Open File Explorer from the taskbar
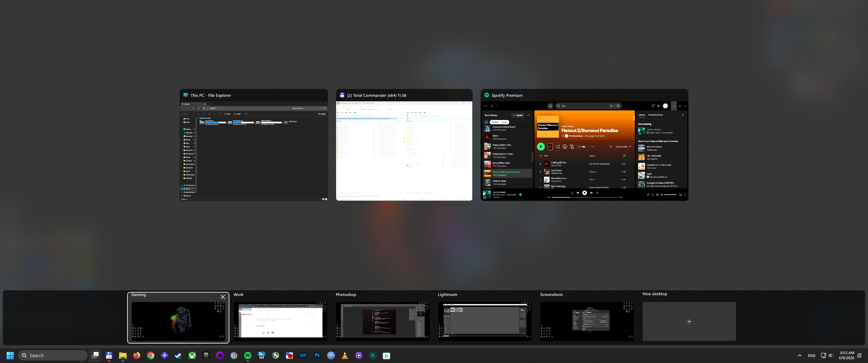The image size is (868, 363). [123, 355]
